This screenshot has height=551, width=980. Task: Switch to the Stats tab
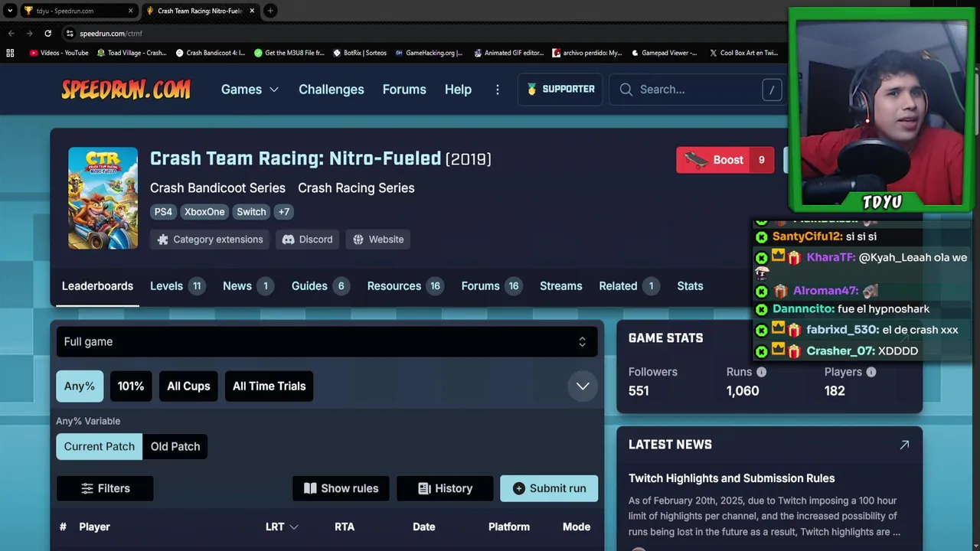690,286
